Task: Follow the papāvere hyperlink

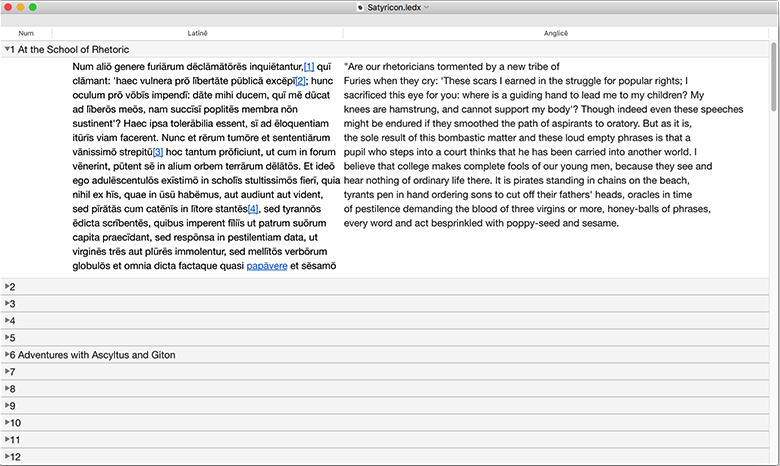Action: (x=267, y=266)
